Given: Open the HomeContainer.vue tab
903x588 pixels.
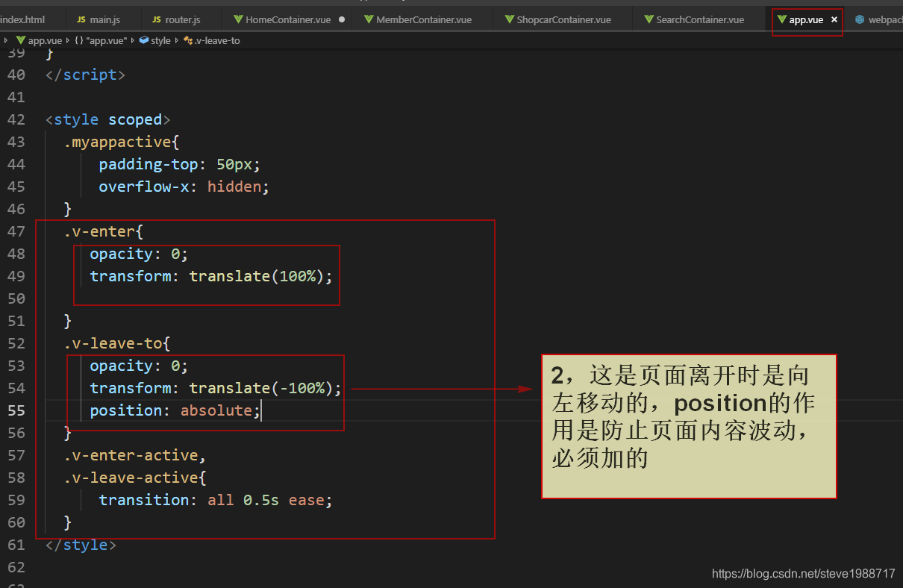Looking at the screenshot, I should [289, 19].
